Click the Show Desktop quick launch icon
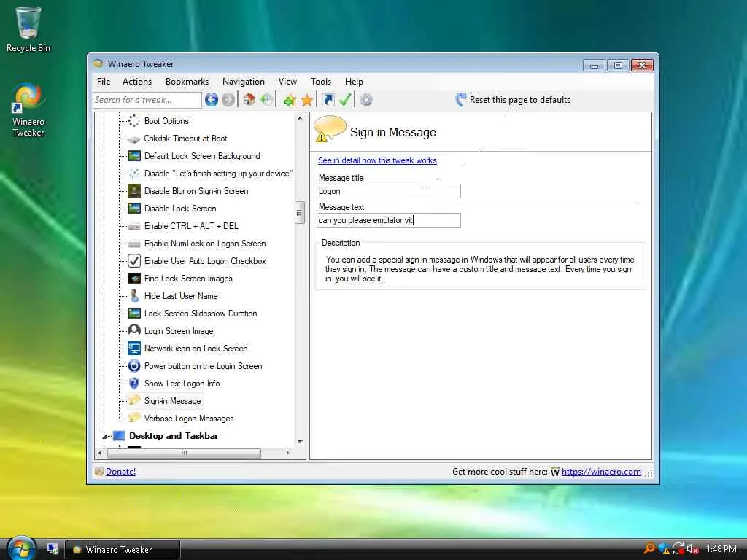Viewport: 747px width, 560px height. tap(53, 548)
